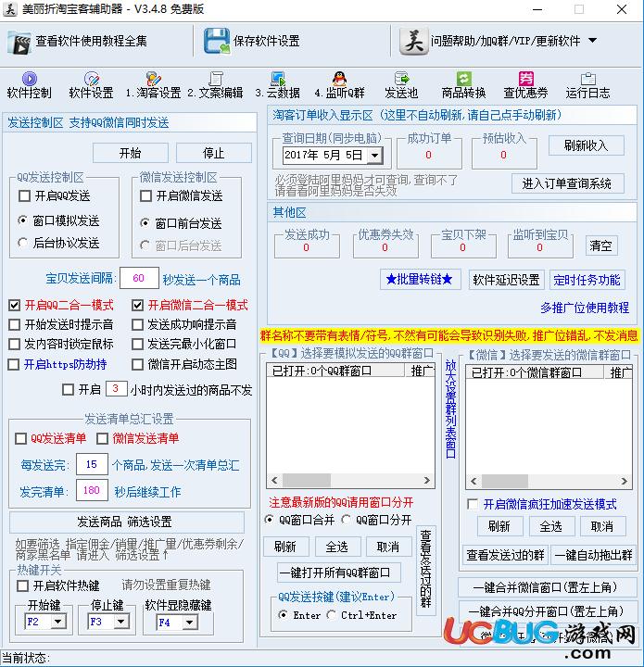
Task: Open the 软件控制 tab icon
Action: (30, 79)
